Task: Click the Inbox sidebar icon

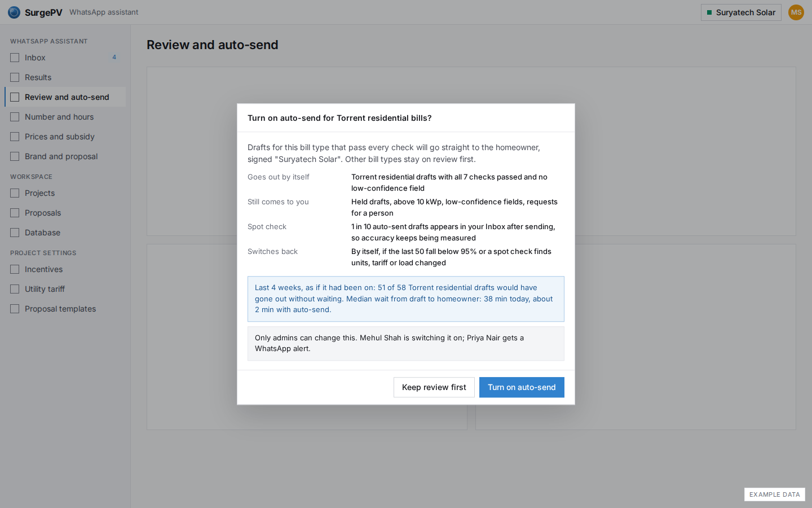Action: (x=15, y=58)
